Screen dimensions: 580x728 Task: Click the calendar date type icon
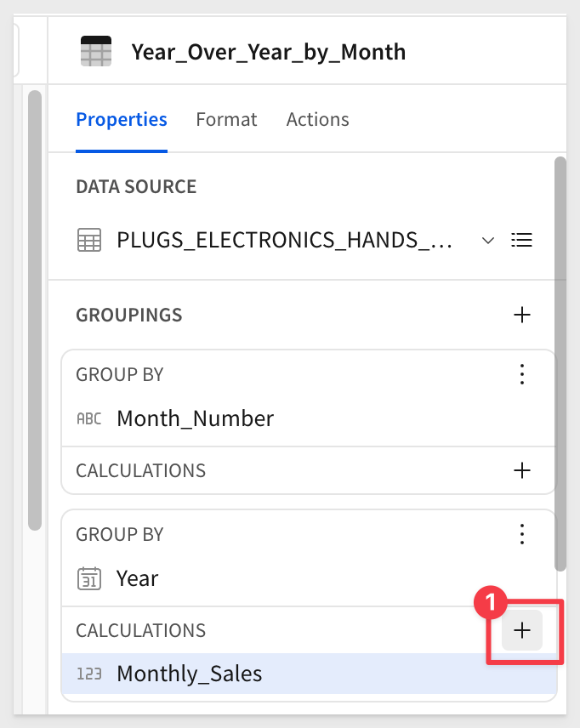[89, 579]
